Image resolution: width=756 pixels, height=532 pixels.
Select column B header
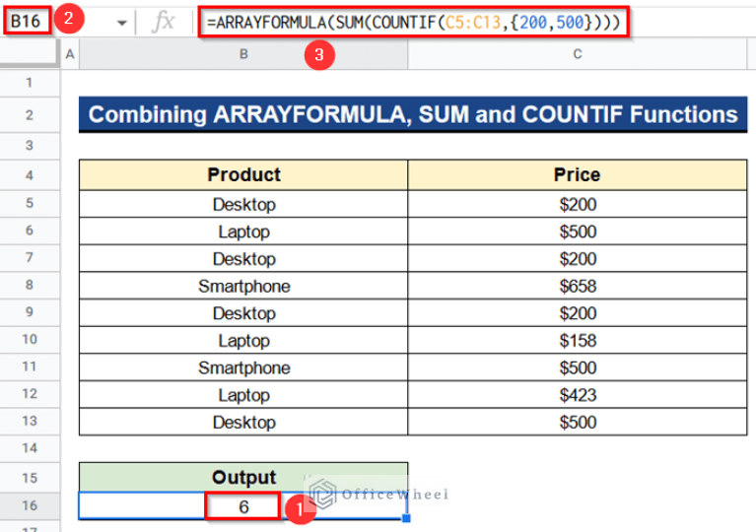point(243,54)
